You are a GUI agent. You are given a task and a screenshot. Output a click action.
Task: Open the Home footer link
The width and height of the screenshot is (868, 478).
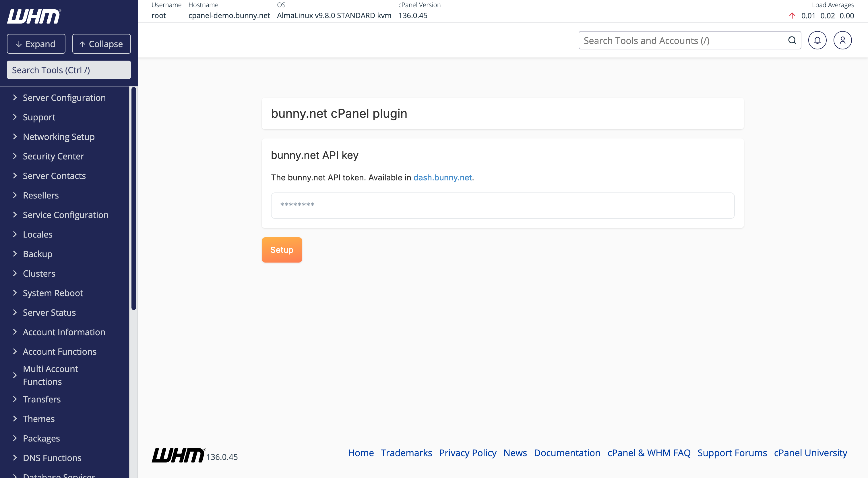361,453
